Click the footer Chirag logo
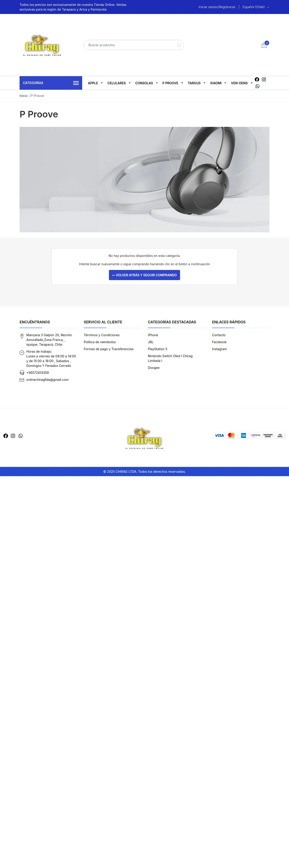Screen dimensions: 289x868 pos(144,438)
